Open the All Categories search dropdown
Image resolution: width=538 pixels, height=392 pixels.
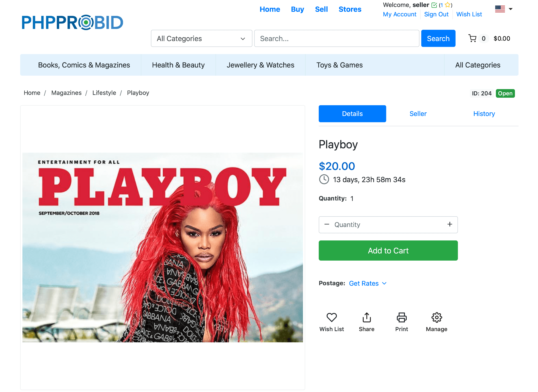201,39
